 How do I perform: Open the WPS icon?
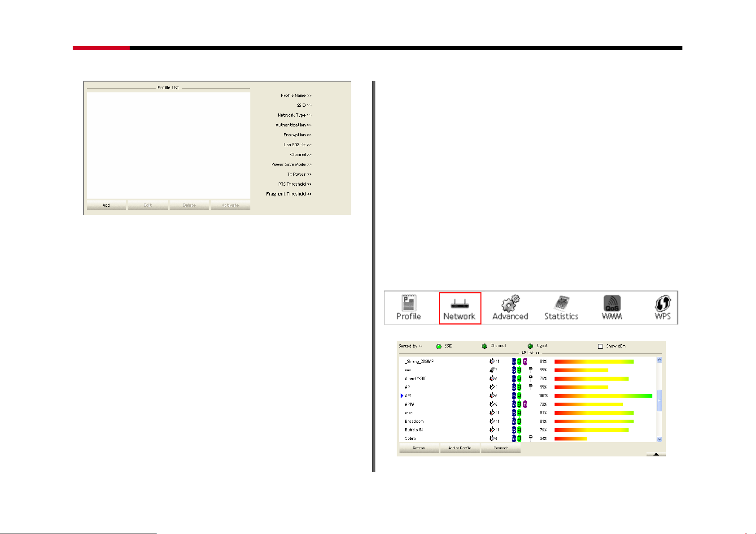(x=663, y=308)
